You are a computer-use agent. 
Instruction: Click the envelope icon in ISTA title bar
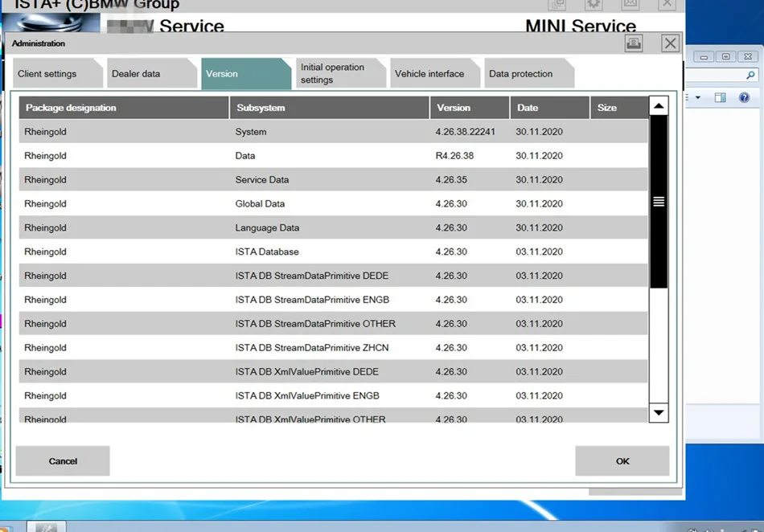pos(630,4)
